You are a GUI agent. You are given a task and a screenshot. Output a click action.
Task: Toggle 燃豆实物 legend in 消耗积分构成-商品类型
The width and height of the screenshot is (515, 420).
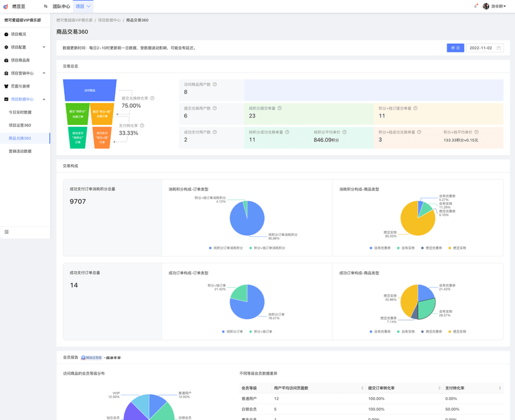pyautogui.click(x=457, y=248)
